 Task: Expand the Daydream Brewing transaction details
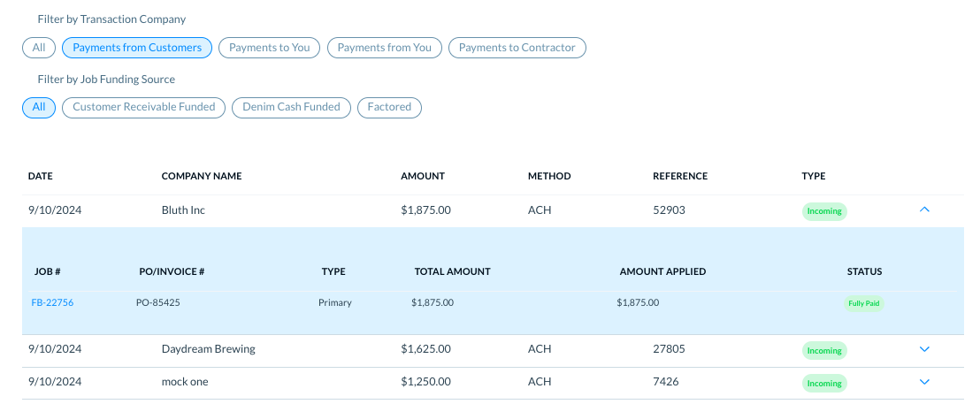[924, 349]
